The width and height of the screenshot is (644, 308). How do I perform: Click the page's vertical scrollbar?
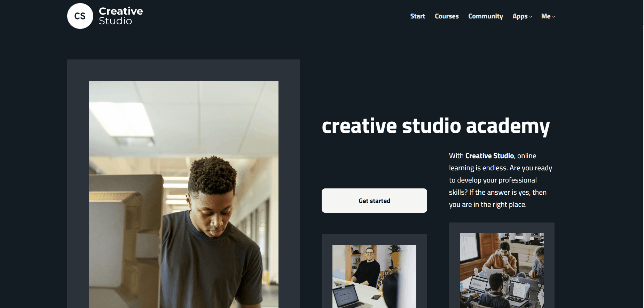tap(643, 154)
